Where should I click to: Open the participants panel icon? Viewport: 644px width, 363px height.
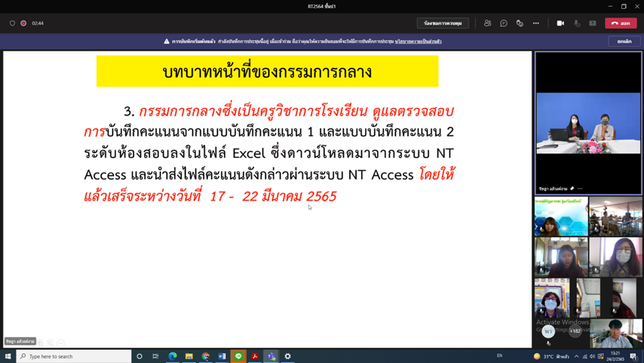[487, 24]
